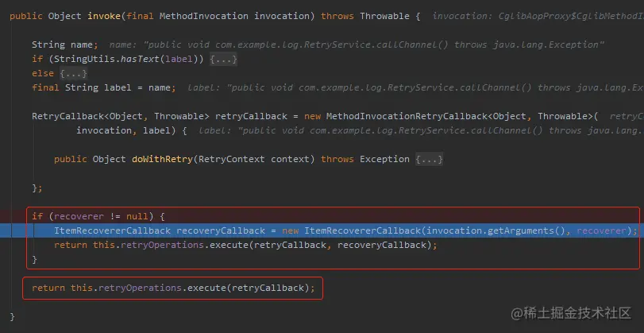
Task: Click the 'RetryCallback<Object, Throwable>' type declaration
Action: (121, 116)
